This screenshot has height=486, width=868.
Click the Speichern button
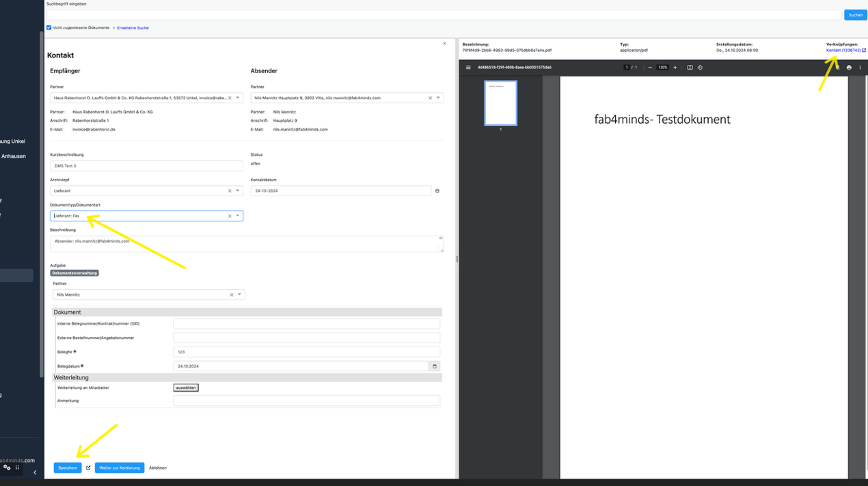coord(68,468)
